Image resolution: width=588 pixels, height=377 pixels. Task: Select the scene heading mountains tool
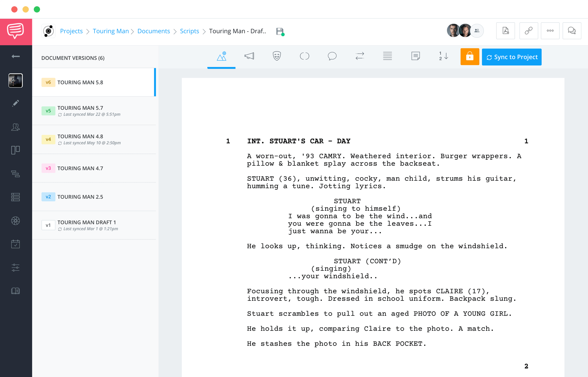coord(221,56)
